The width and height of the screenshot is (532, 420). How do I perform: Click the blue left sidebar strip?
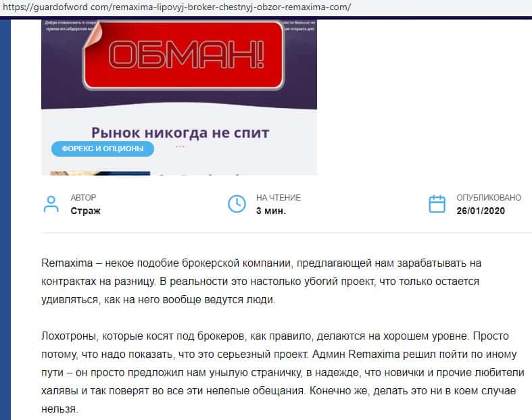(x=5, y=219)
